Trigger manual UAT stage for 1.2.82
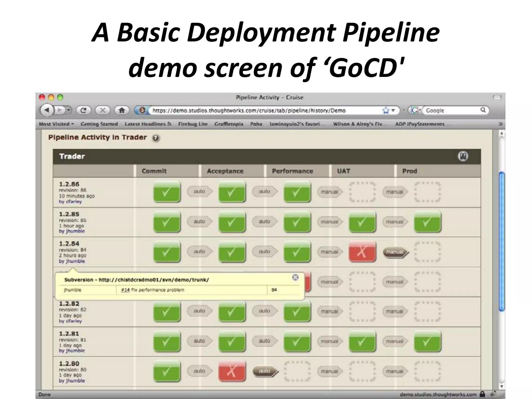Viewport: 532px width, 399px height. point(330,311)
